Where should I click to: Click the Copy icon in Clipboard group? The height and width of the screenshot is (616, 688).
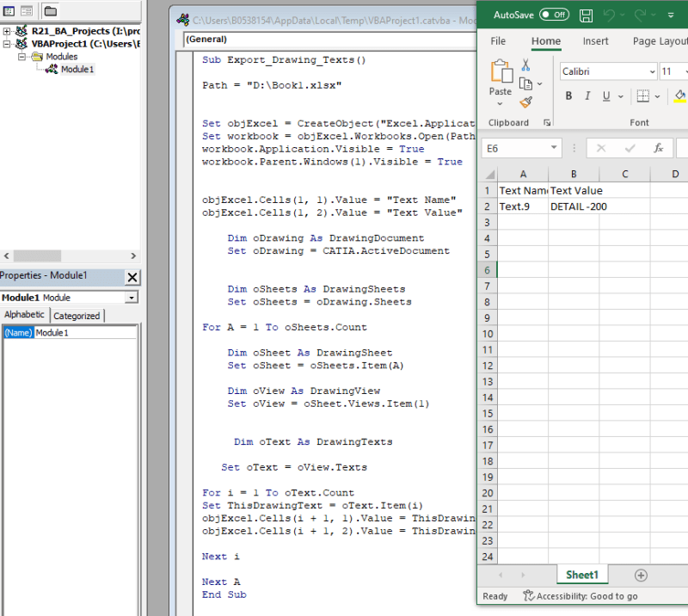pos(525,83)
